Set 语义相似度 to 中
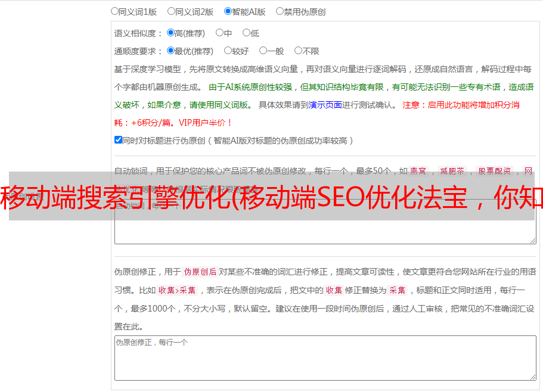This screenshot has height=392, width=543. coord(219,33)
